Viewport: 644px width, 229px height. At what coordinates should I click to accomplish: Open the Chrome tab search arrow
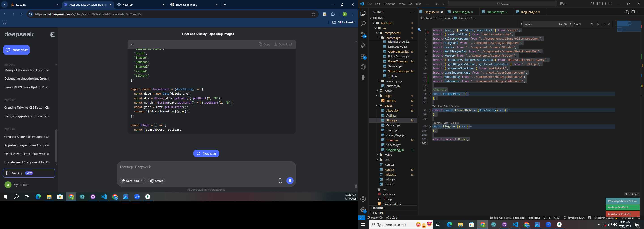click(x=4, y=4)
